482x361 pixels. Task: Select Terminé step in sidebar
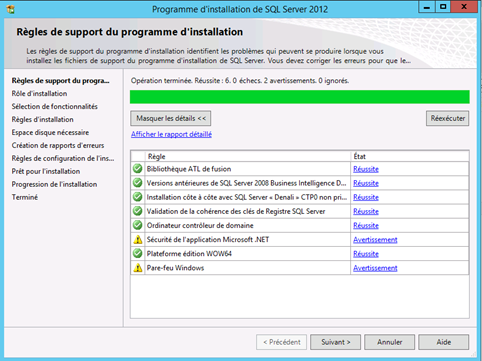click(25, 197)
